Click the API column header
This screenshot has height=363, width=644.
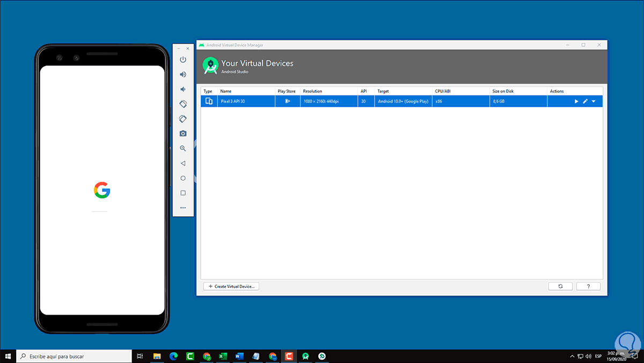(x=364, y=91)
